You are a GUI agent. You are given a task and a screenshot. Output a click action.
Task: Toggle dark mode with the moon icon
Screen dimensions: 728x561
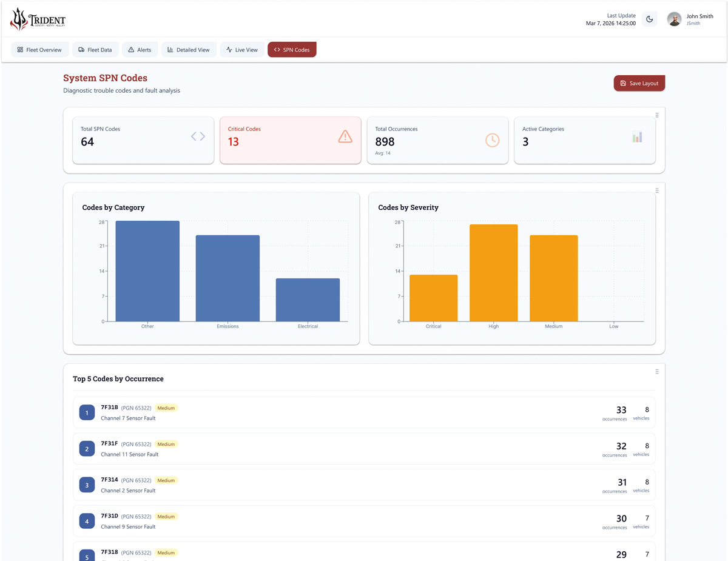point(649,19)
